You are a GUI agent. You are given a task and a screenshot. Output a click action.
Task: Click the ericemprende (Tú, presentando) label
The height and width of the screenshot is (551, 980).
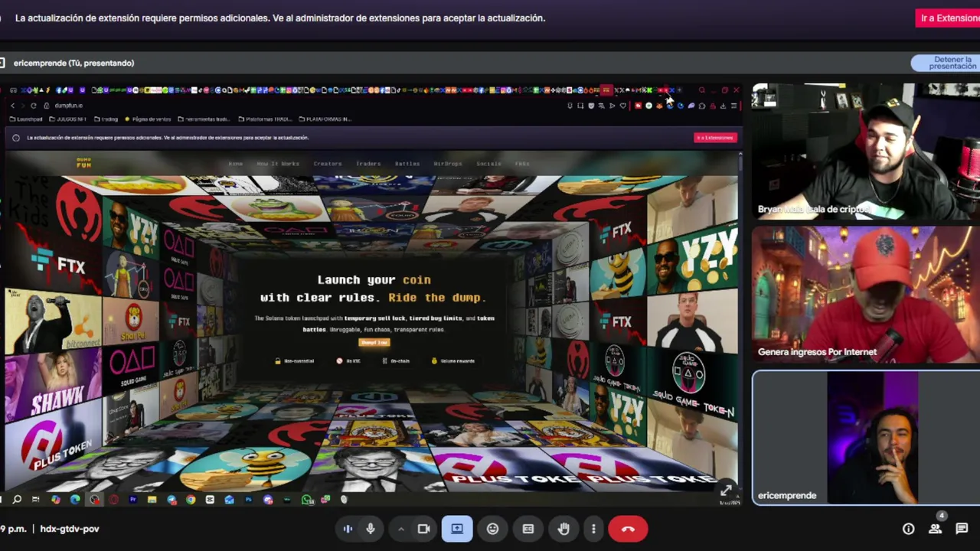[73, 63]
